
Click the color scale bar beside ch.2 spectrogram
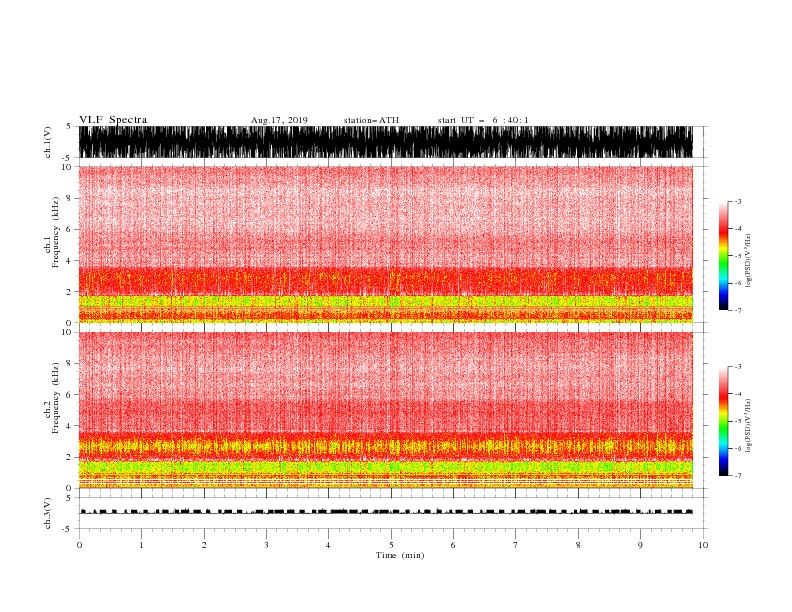pos(723,421)
